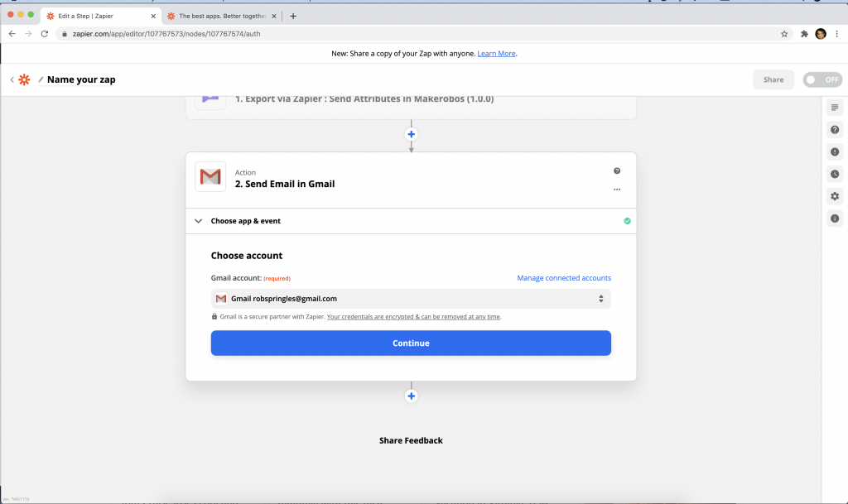Viewport: 848px width, 504px height.
Task: Open the Chrome three-dot menu
Action: [x=836, y=33]
